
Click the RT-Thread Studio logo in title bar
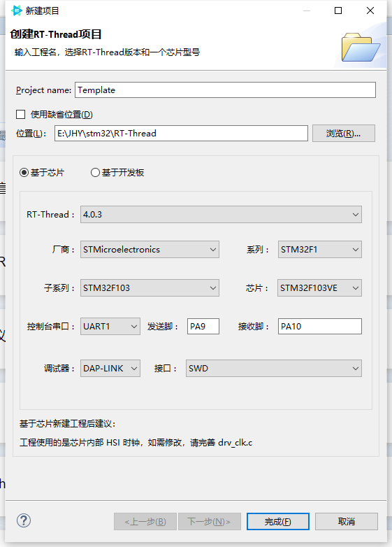[x=17, y=10]
